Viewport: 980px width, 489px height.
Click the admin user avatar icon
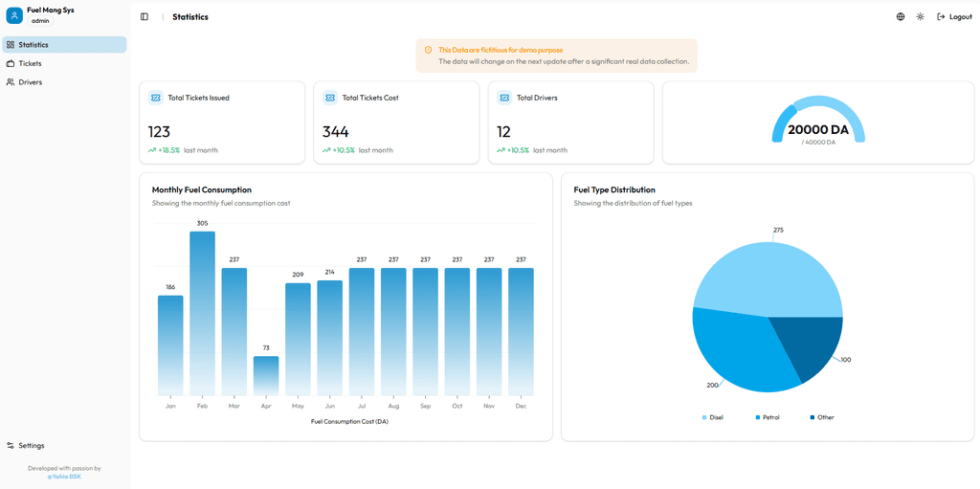click(x=14, y=15)
